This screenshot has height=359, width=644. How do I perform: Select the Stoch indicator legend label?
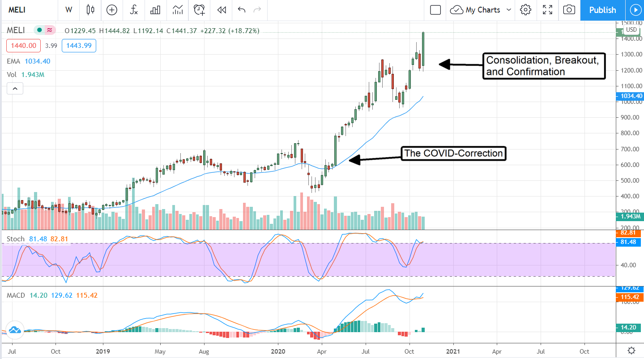(15, 239)
